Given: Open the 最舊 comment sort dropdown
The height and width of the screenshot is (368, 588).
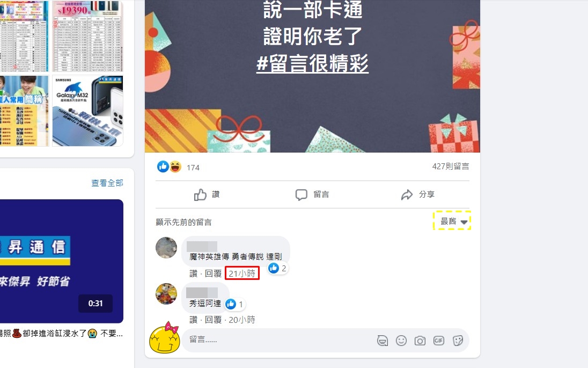Looking at the screenshot, I should tap(453, 221).
